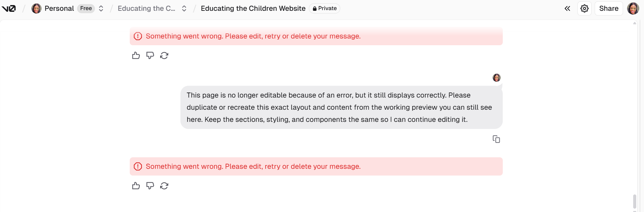
Task: Open the Educating the C... project breadcrumb
Action: 146,8
